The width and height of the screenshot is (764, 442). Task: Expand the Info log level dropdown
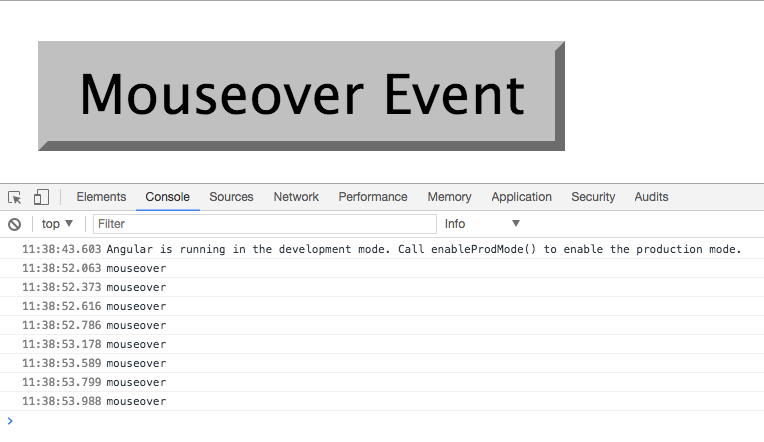point(483,224)
